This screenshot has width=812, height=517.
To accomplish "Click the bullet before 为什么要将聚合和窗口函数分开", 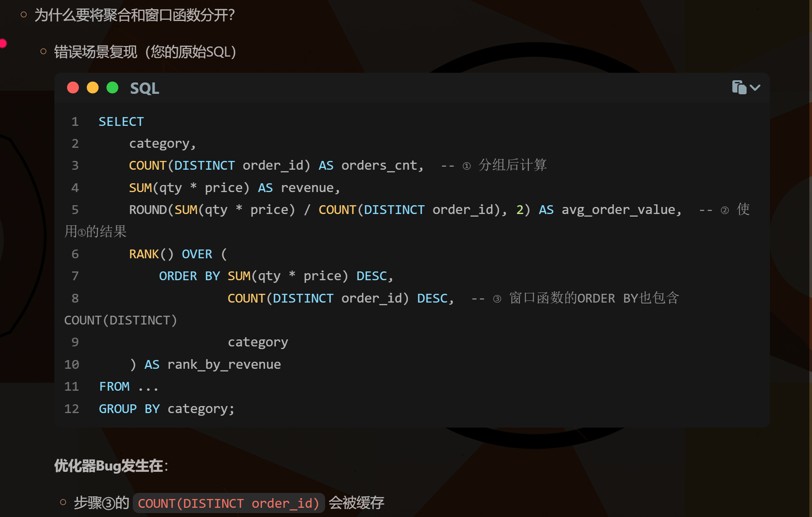I will (24, 15).
